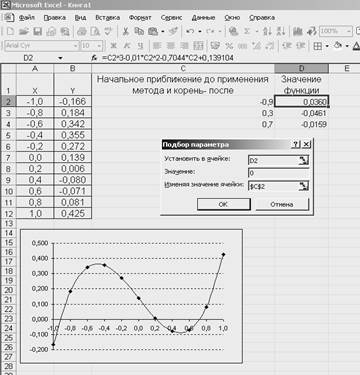Image resolution: width=360 pixels, height=375 pixels.
Task: Expand the Redo history arrow
Action: pyautogui.click(x=220, y=32)
